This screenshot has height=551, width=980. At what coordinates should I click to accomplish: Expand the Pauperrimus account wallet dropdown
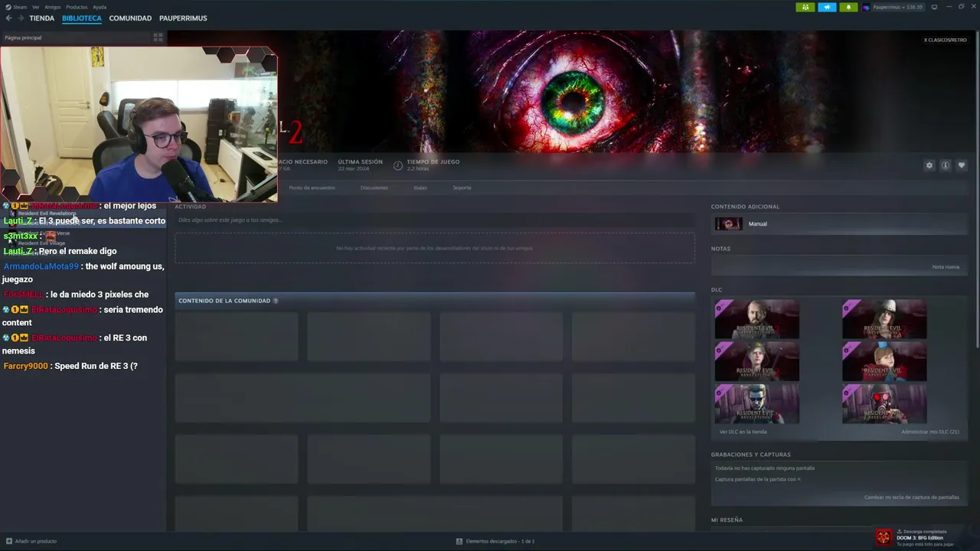tap(897, 7)
